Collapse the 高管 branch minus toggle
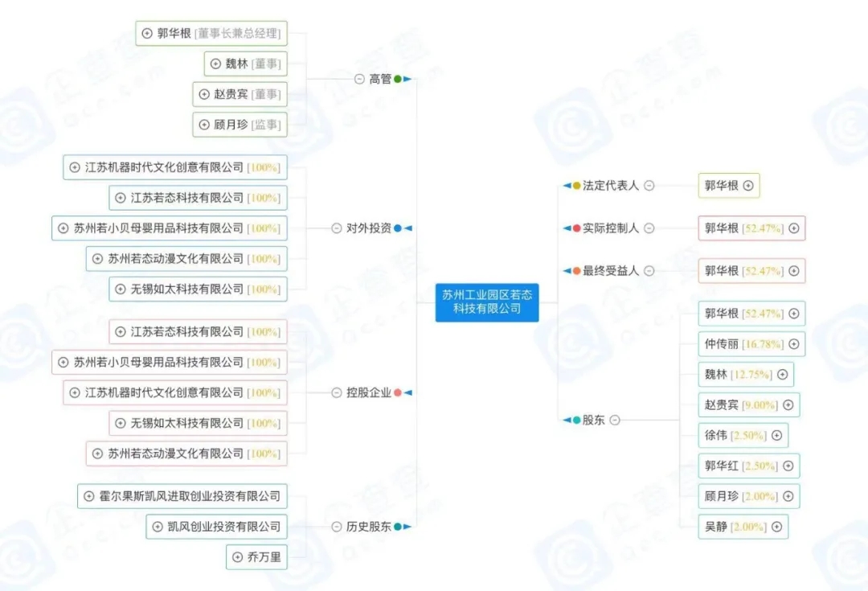Image resolution: width=868 pixels, height=591 pixels. pyautogui.click(x=359, y=80)
